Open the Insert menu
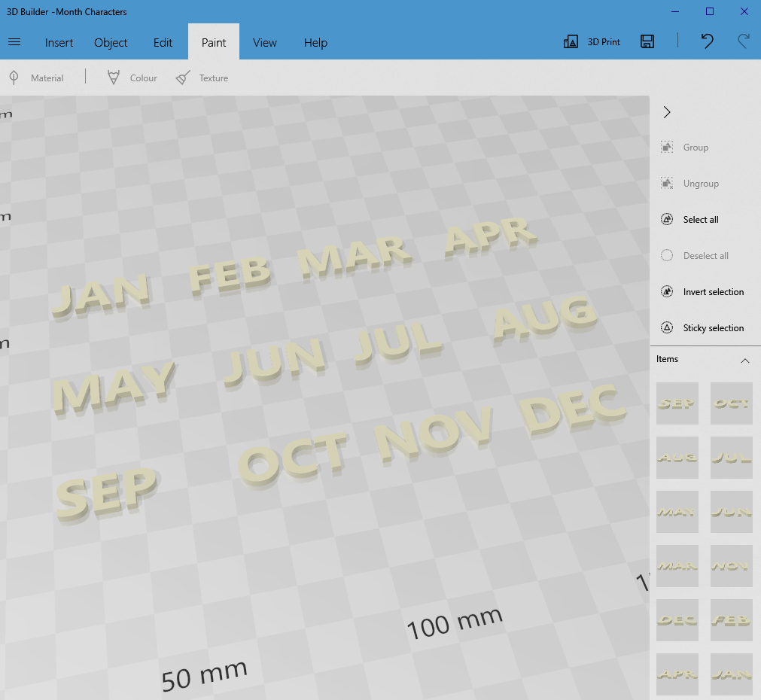This screenshot has height=700, width=761. pyautogui.click(x=59, y=42)
